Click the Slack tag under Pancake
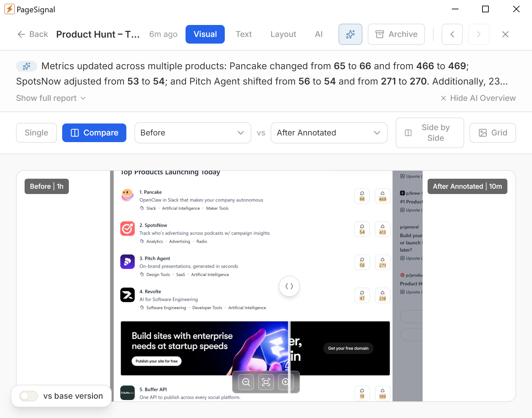 [151, 208]
